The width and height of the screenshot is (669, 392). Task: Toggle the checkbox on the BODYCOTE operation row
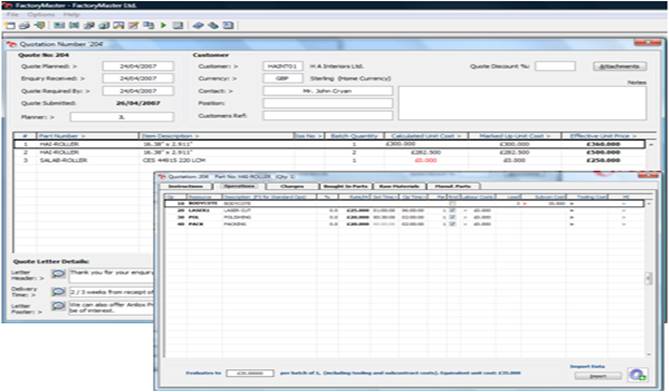point(452,204)
